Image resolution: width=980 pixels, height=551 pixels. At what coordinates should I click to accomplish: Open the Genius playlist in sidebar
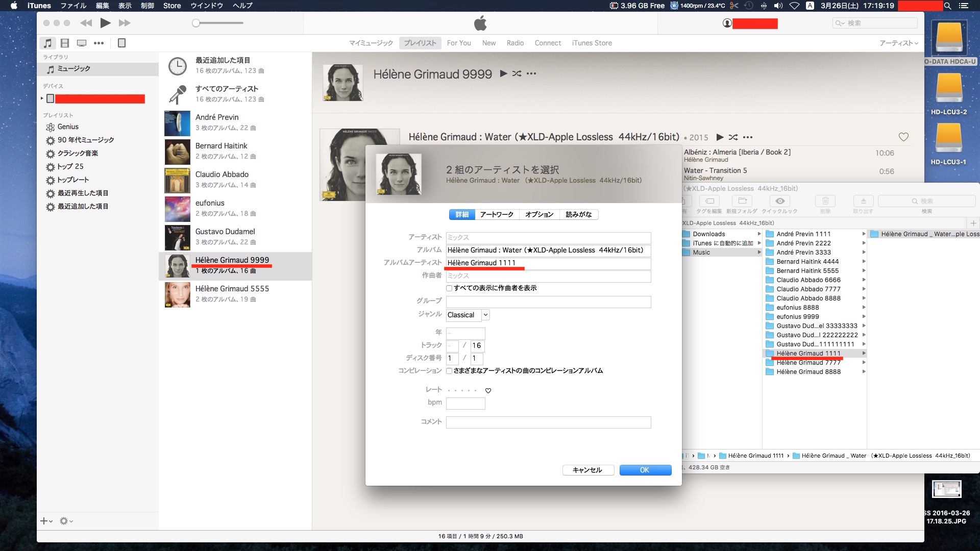click(x=68, y=127)
